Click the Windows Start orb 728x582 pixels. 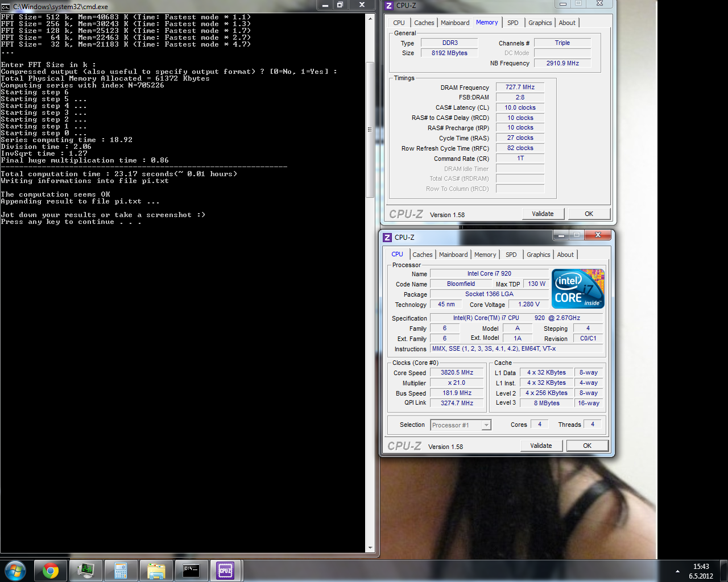click(x=15, y=570)
